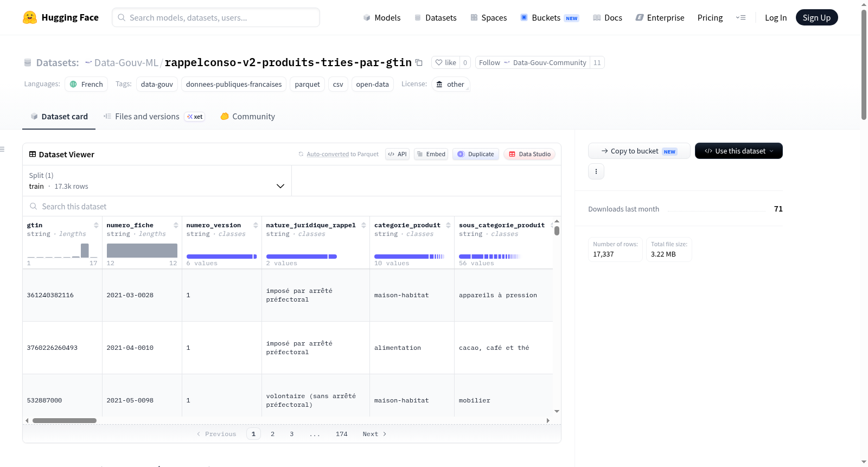
Task: Go to Models in the top navigation
Action: (382, 17)
